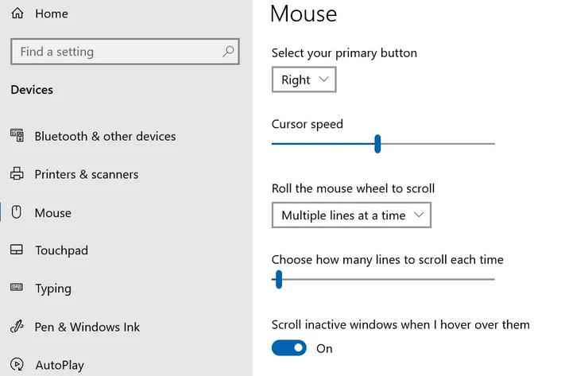This screenshot has height=376, width=588.
Task: Click the lines to scroll slider handle
Action: click(279, 279)
